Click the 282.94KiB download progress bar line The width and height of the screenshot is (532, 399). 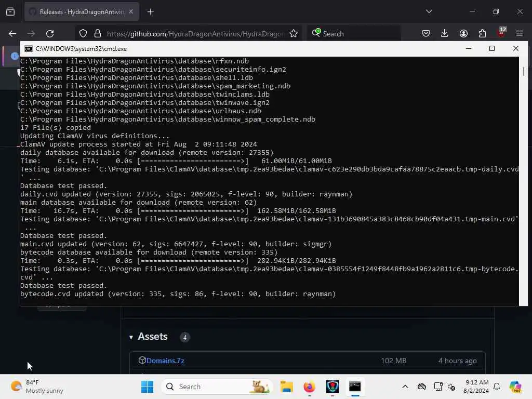click(x=178, y=261)
